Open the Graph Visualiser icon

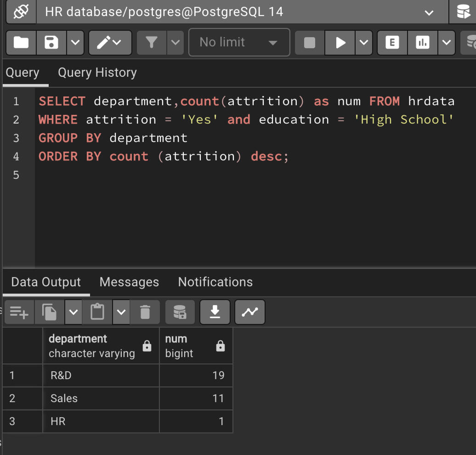249,312
